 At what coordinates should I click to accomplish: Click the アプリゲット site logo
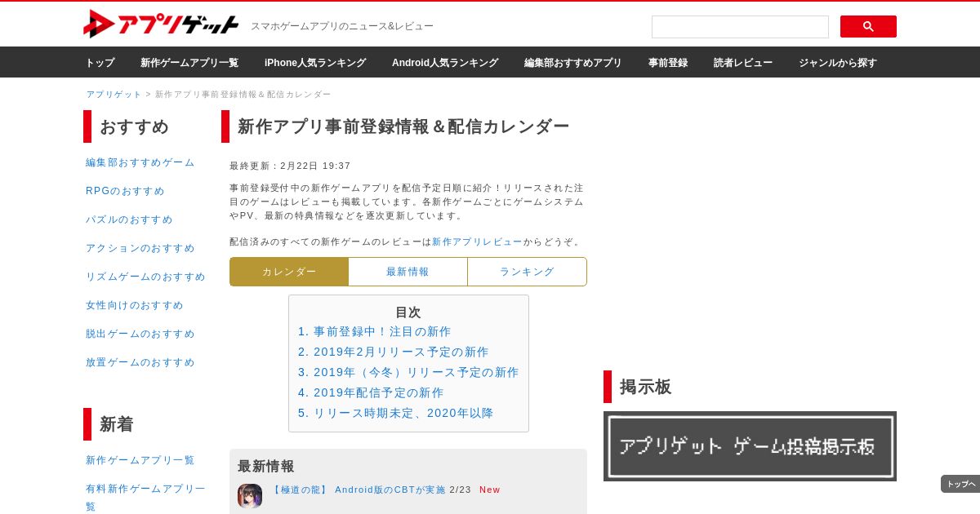tap(161, 24)
